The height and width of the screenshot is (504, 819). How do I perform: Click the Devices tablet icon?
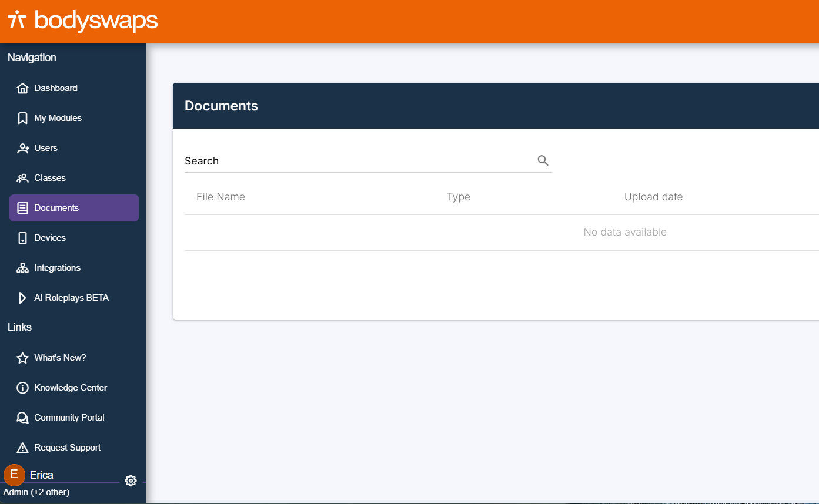[x=22, y=237]
